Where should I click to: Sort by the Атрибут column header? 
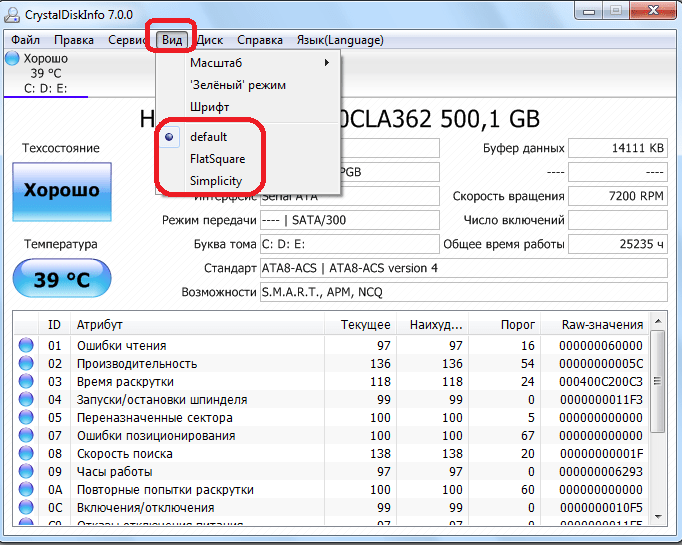[197, 324]
